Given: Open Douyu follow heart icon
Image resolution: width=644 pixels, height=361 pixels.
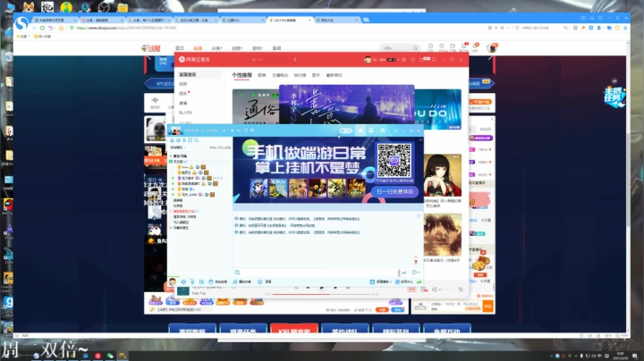Looking at the screenshot, I should (x=442, y=46).
